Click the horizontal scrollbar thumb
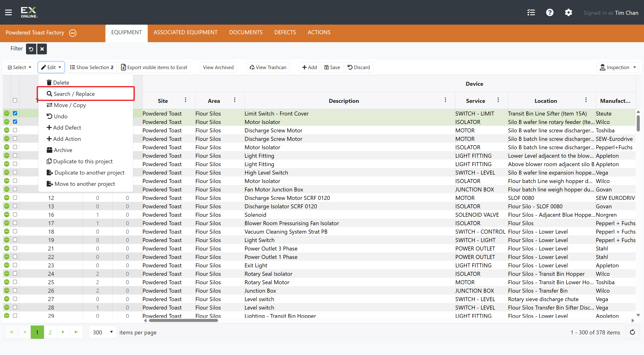The width and height of the screenshot is (644, 355). (x=183, y=321)
